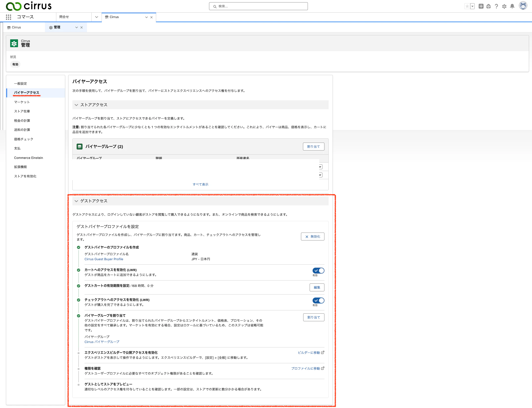Image resolution: width=532 pixels, height=408 pixels.
Task: Open the global actions plus icon
Action: (x=481, y=6)
